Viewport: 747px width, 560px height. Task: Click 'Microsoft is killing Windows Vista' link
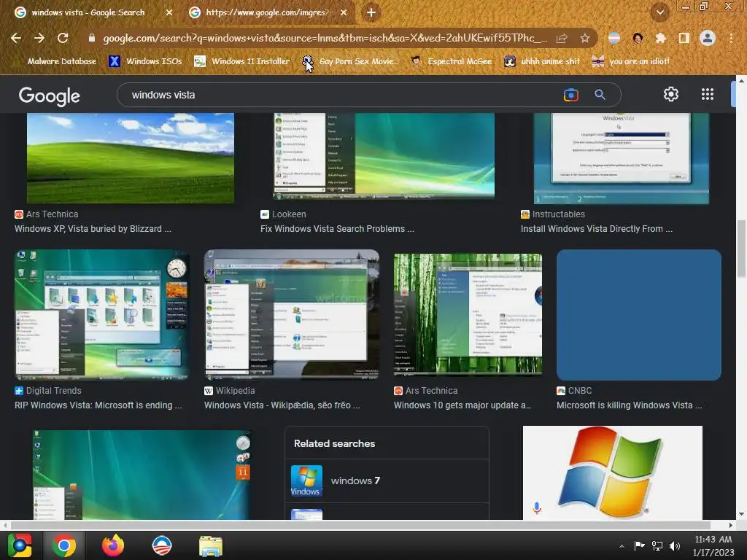click(629, 405)
